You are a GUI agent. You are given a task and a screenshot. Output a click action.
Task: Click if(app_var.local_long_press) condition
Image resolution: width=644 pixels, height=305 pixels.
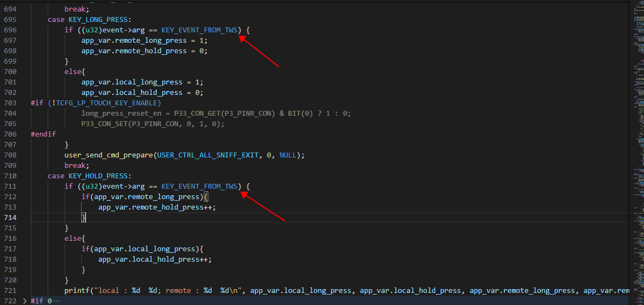[x=140, y=248]
